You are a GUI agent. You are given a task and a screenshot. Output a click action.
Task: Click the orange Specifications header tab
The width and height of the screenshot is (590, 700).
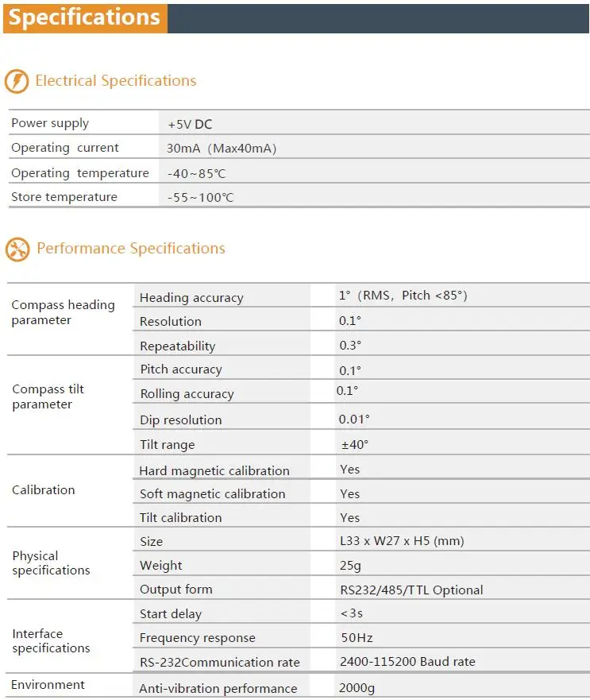point(85,18)
